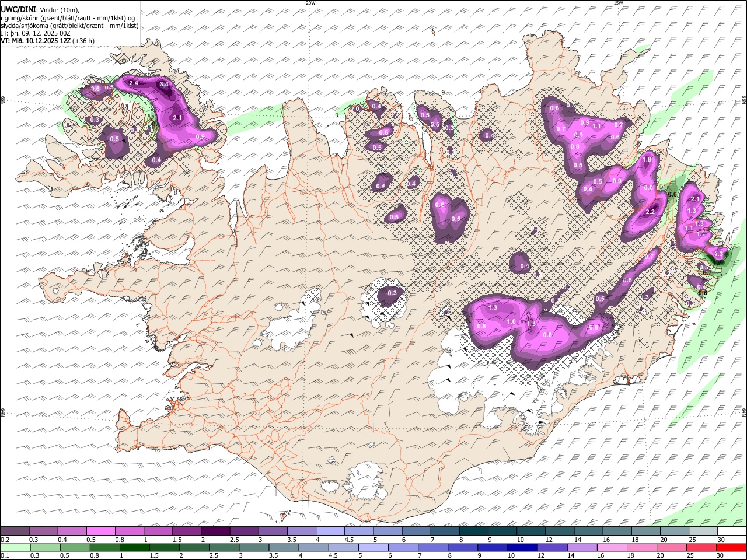Click the 30 label in lower legend
Screen dimensions: 747x560
[x=720, y=556]
